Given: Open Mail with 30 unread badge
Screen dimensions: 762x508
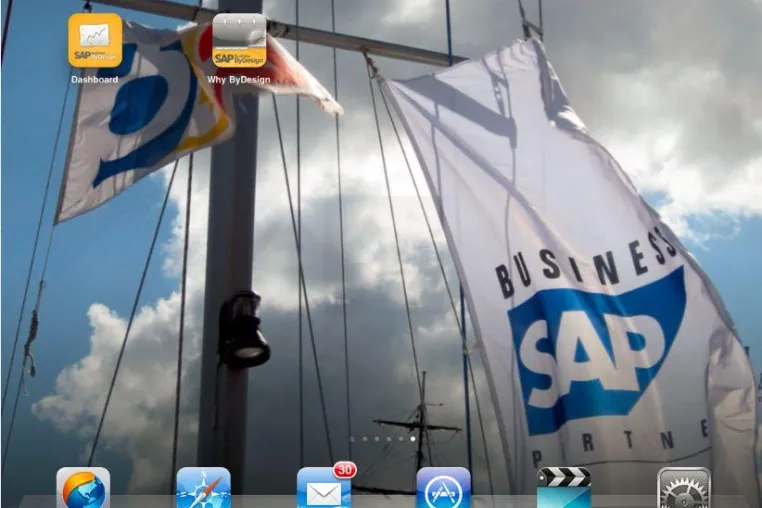Looking at the screenshot, I should [x=324, y=488].
